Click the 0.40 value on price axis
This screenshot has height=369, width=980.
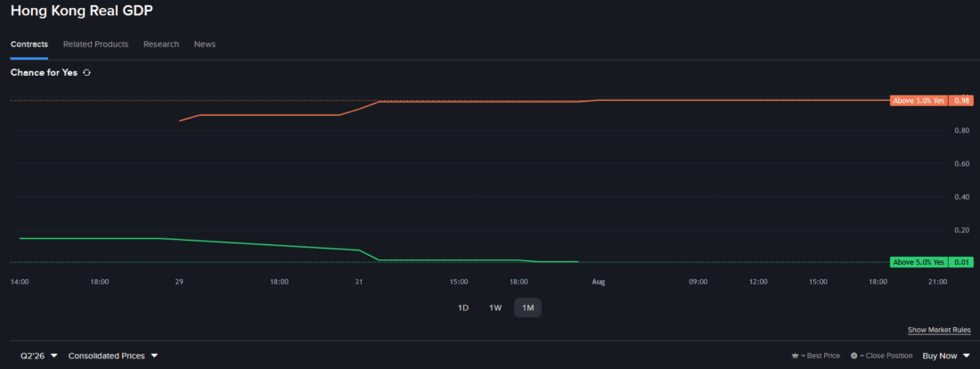click(x=961, y=197)
